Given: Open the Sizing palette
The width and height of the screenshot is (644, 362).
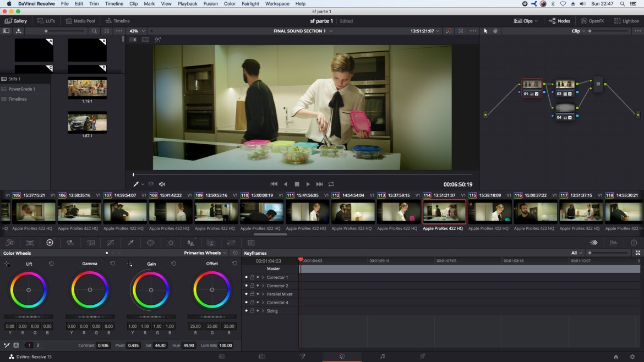Looking at the screenshot, I should click(x=231, y=243).
